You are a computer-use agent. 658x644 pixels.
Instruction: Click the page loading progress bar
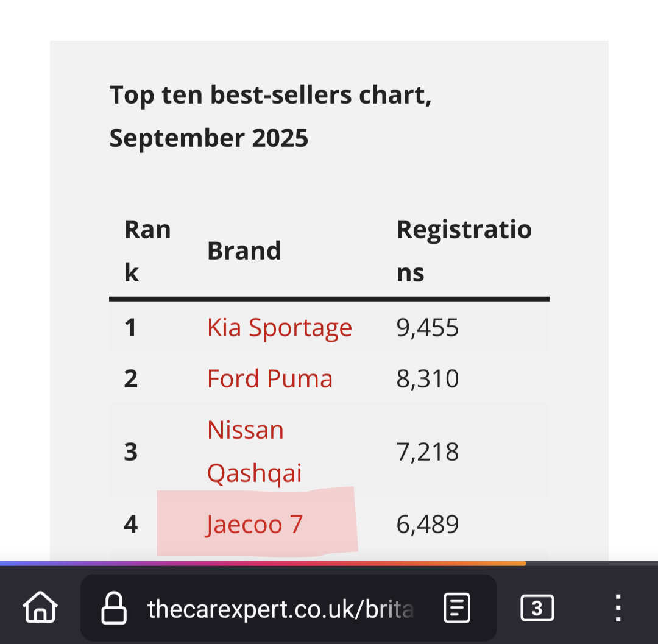[x=263, y=564]
